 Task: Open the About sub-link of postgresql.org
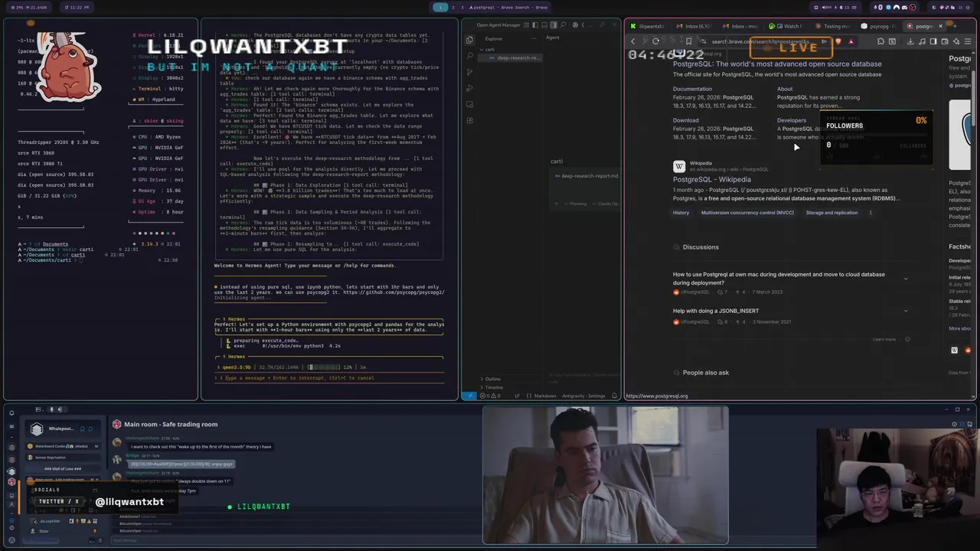click(785, 89)
